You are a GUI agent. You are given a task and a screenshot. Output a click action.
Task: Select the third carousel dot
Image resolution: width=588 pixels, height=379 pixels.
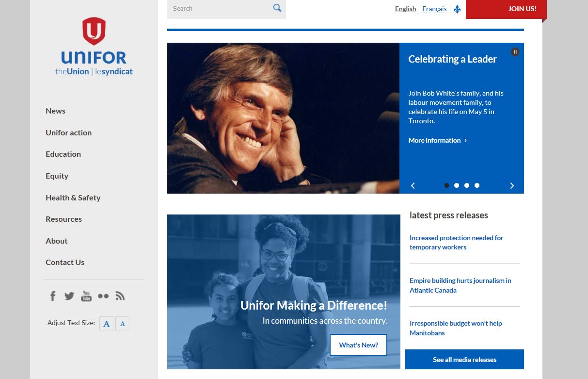click(x=467, y=185)
